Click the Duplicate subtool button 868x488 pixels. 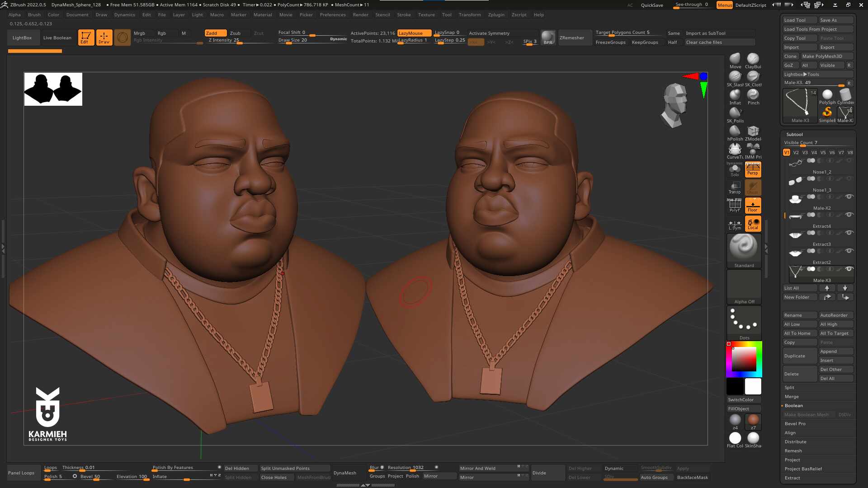[800, 356]
